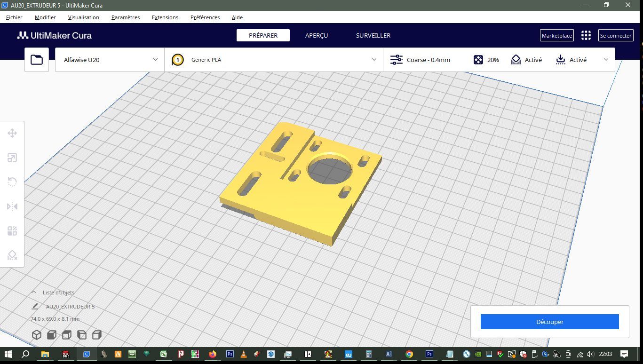Click the Découper slice button
The height and width of the screenshot is (364, 643).
tap(549, 322)
